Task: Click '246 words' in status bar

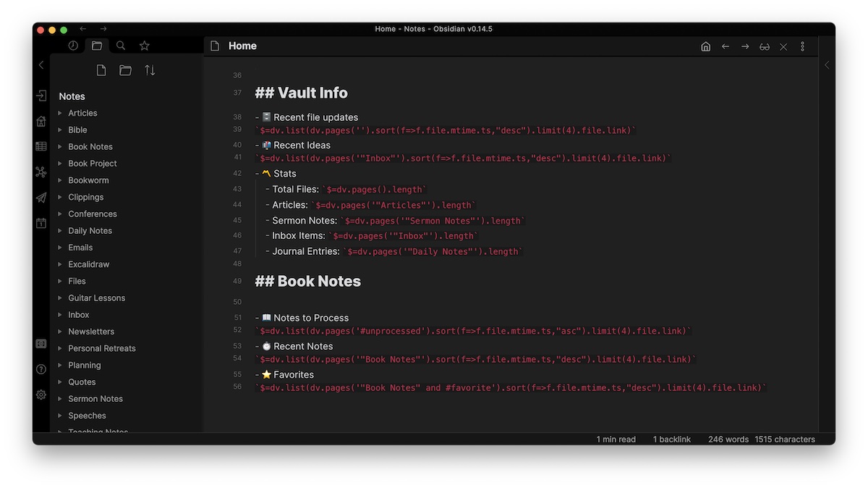Action: point(728,439)
